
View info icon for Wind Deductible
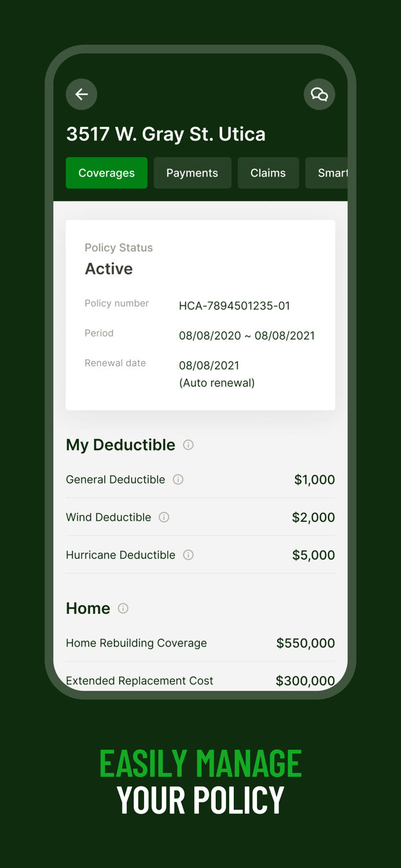[164, 517]
